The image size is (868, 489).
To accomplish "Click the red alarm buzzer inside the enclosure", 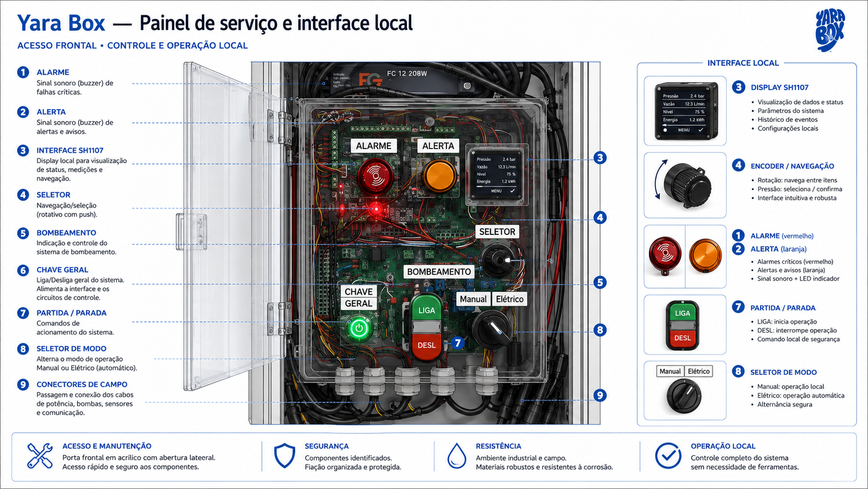I will [375, 176].
